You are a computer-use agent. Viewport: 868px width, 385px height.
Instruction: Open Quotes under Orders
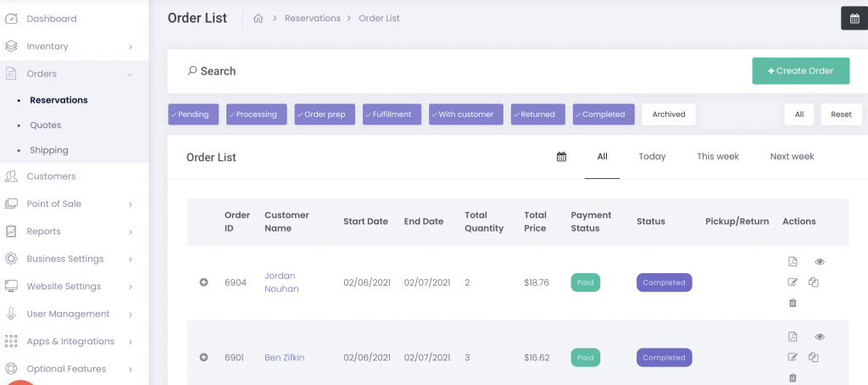[46, 126]
